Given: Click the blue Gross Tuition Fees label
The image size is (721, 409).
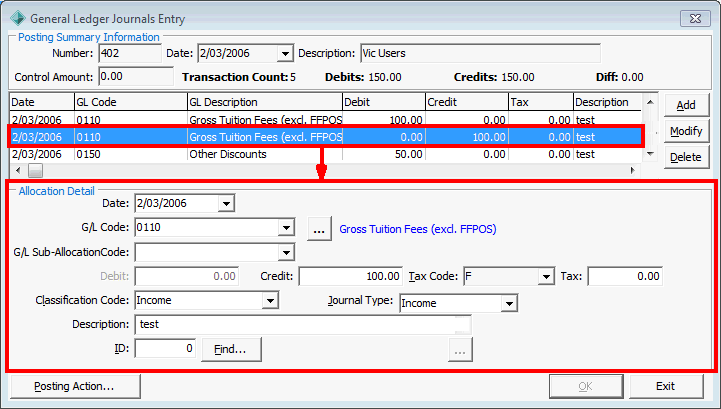Looking at the screenshot, I should click(418, 229).
